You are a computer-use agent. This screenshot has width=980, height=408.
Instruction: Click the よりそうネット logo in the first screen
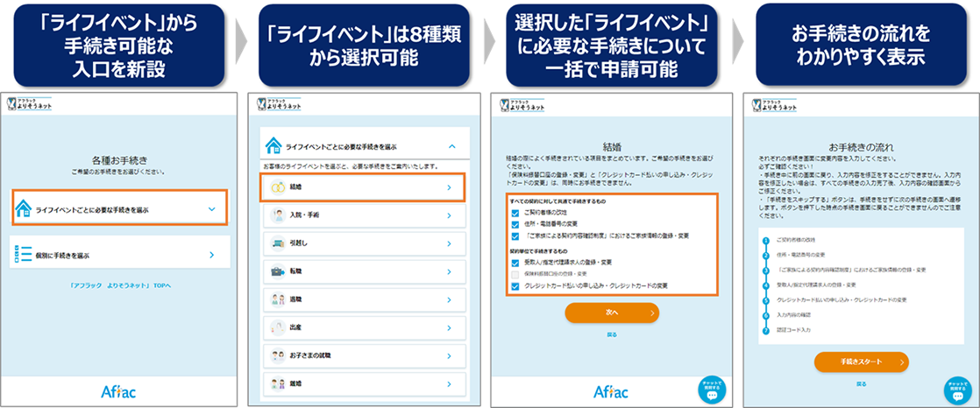(x=30, y=105)
